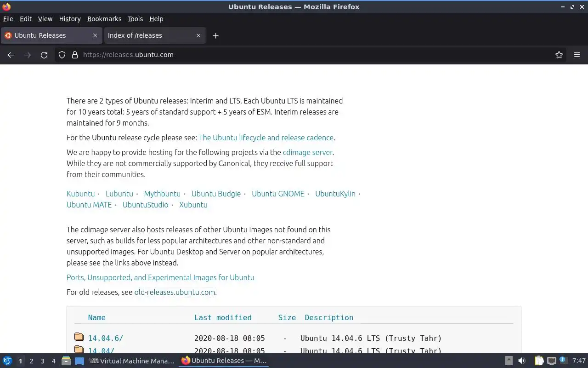Visit old-releases.ubuntu.com link

(x=175, y=292)
